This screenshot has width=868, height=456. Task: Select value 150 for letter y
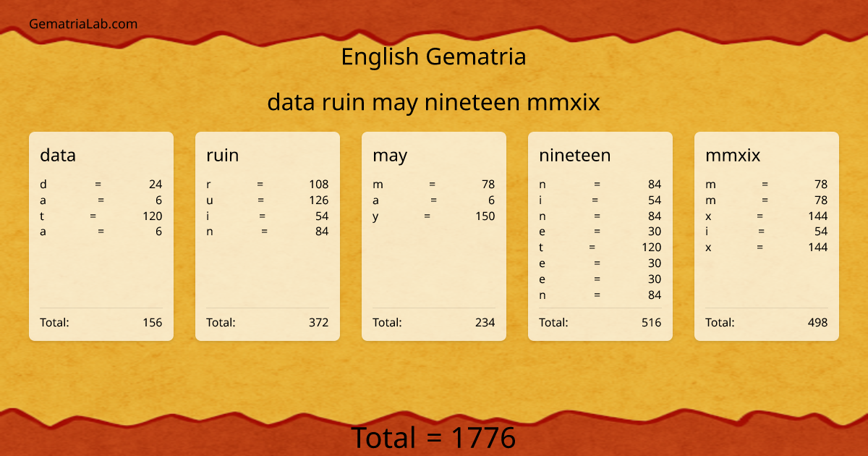click(x=485, y=216)
